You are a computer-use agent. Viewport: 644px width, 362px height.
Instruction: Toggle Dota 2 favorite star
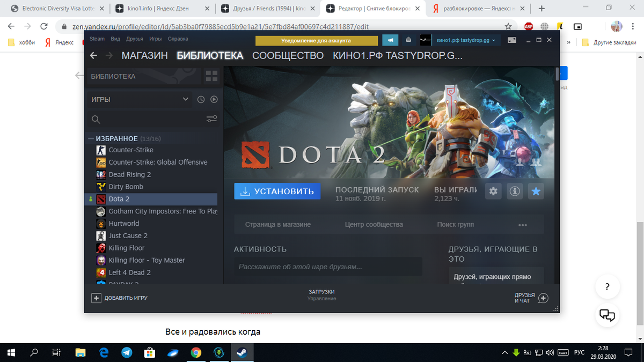tap(536, 191)
